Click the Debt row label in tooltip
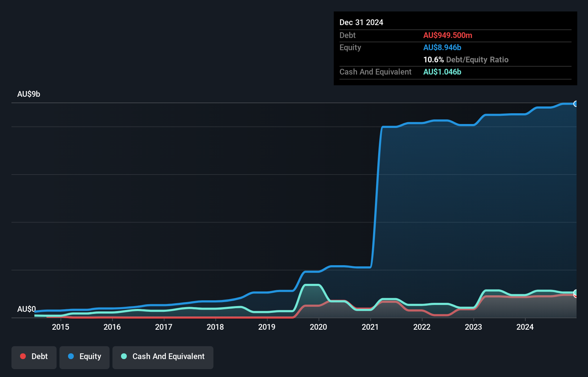 click(347, 35)
